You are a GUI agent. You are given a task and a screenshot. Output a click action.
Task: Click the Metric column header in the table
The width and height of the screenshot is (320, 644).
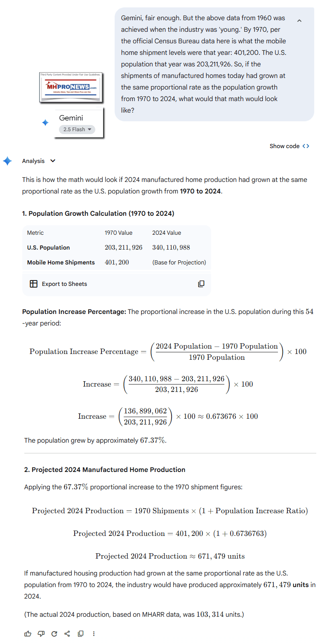pyautogui.click(x=35, y=233)
